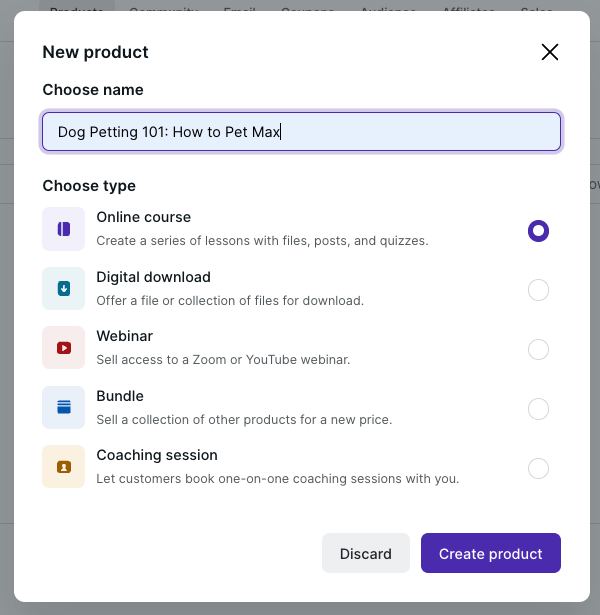600x615 pixels.
Task: Click the Zoom or YouTube webinar description
Action: click(223, 359)
